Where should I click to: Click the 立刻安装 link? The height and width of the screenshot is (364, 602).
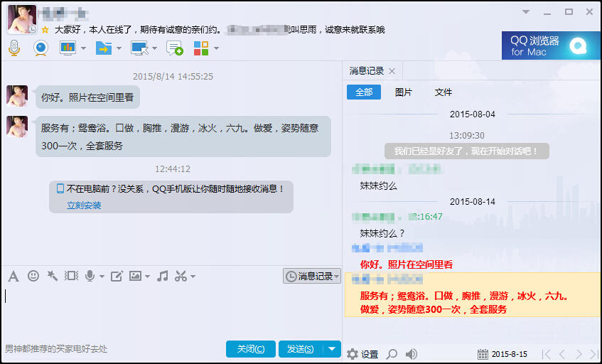coord(84,205)
